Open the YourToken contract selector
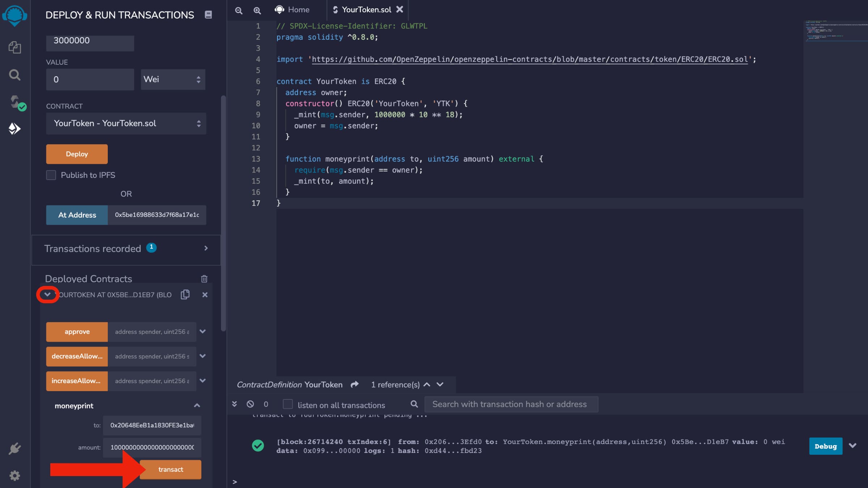The height and width of the screenshot is (488, 868). (126, 124)
